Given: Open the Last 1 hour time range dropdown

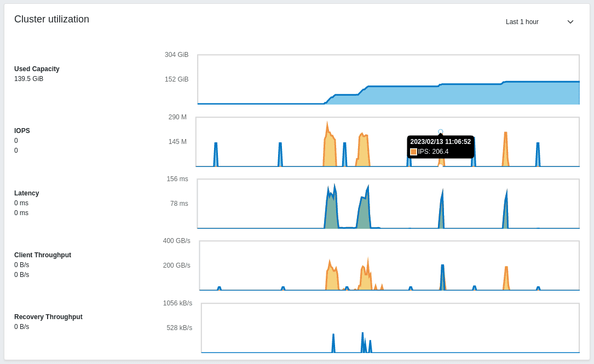Looking at the screenshot, I should [x=539, y=22].
